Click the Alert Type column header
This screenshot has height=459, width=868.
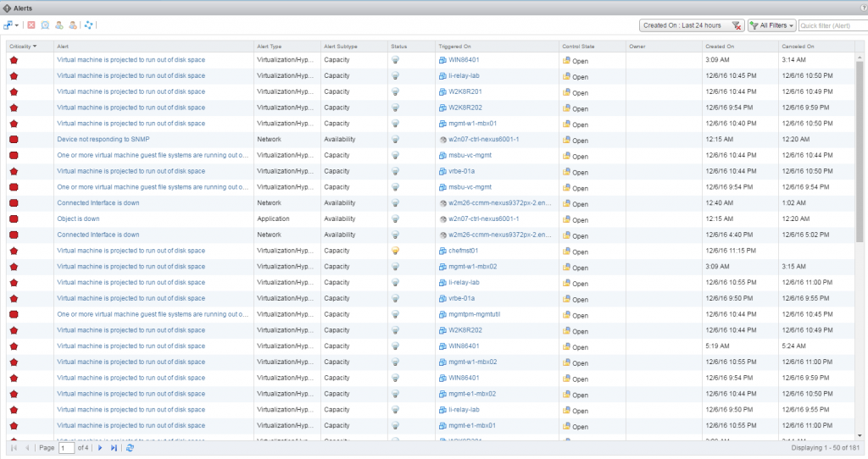pyautogui.click(x=270, y=46)
